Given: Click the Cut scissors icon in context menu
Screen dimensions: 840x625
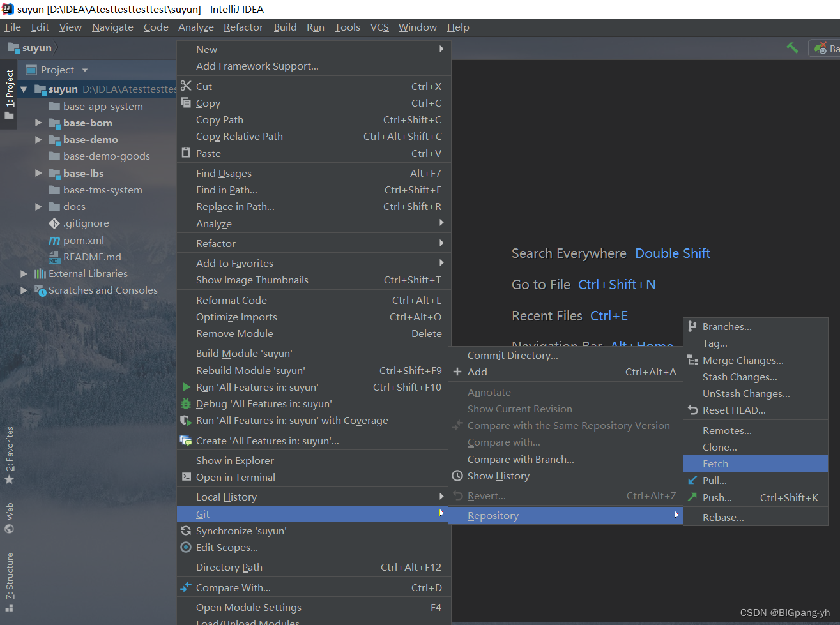Looking at the screenshot, I should (x=186, y=86).
